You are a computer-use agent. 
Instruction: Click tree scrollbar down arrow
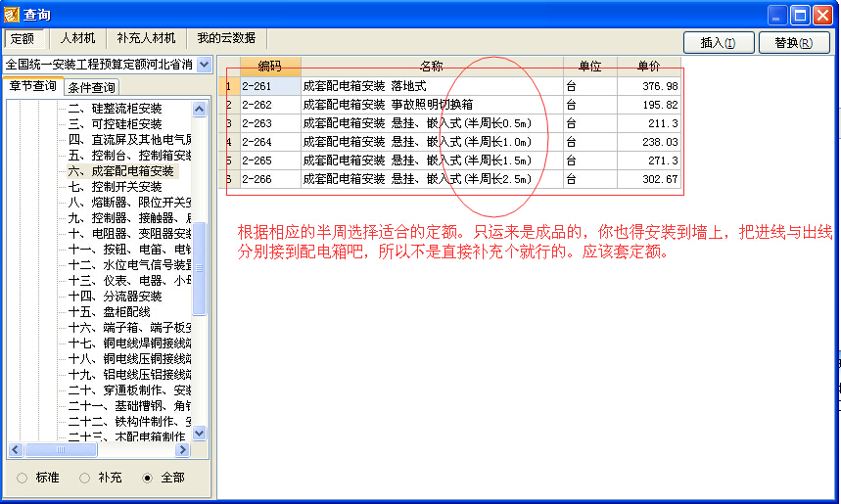tap(199, 434)
